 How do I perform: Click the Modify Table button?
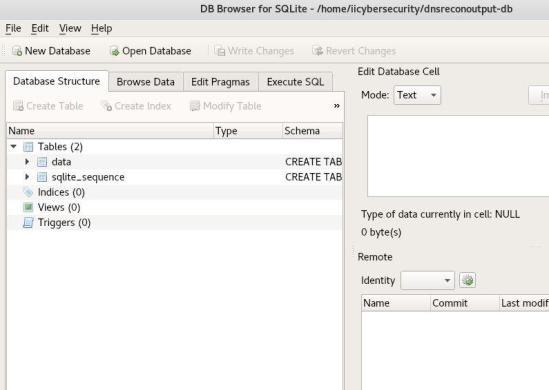point(225,106)
